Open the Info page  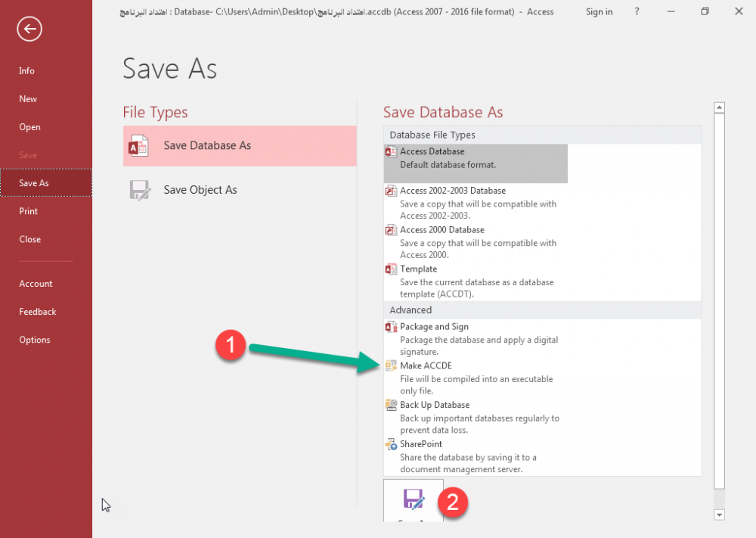[x=46, y=71]
